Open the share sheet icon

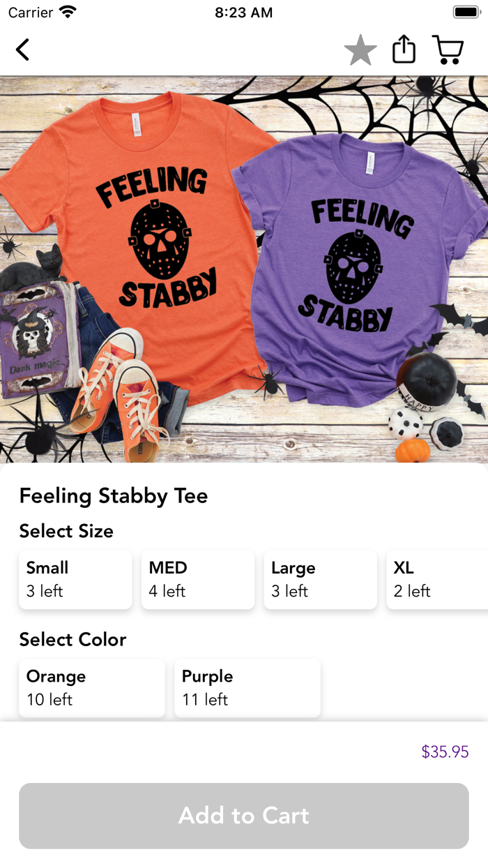404,50
